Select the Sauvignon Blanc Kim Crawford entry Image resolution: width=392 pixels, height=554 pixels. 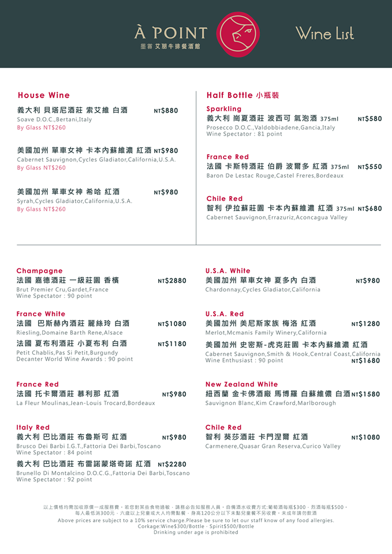270,403
